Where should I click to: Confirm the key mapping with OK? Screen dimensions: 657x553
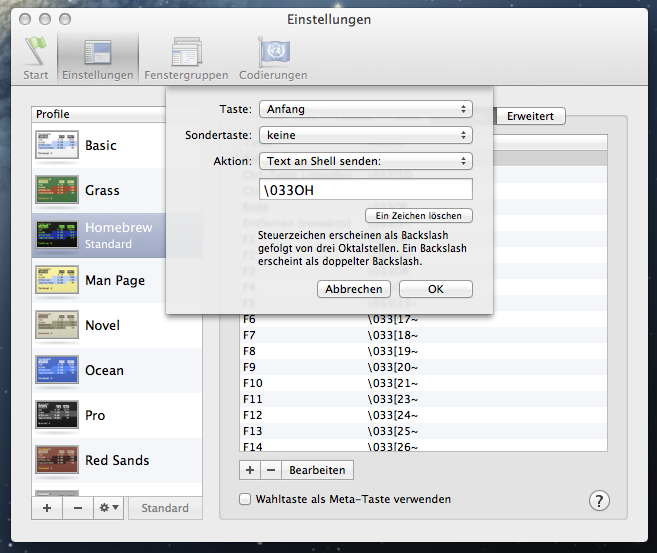point(436,289)
